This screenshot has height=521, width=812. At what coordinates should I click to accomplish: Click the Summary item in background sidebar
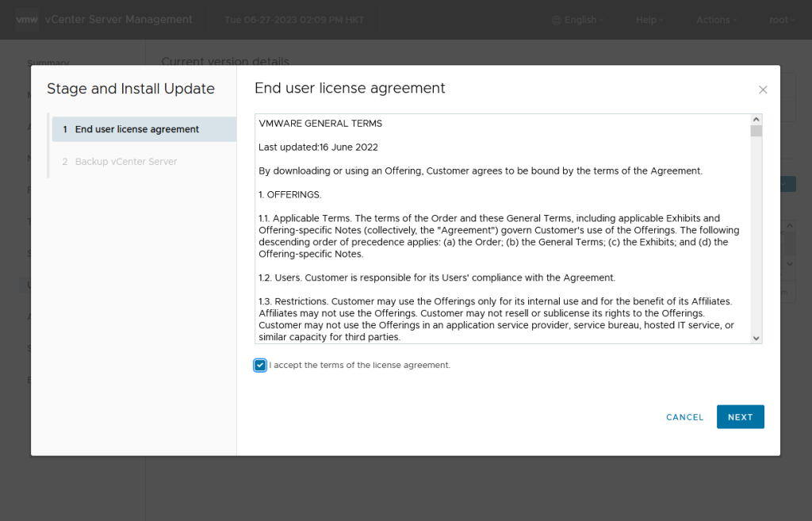[48, 62]
